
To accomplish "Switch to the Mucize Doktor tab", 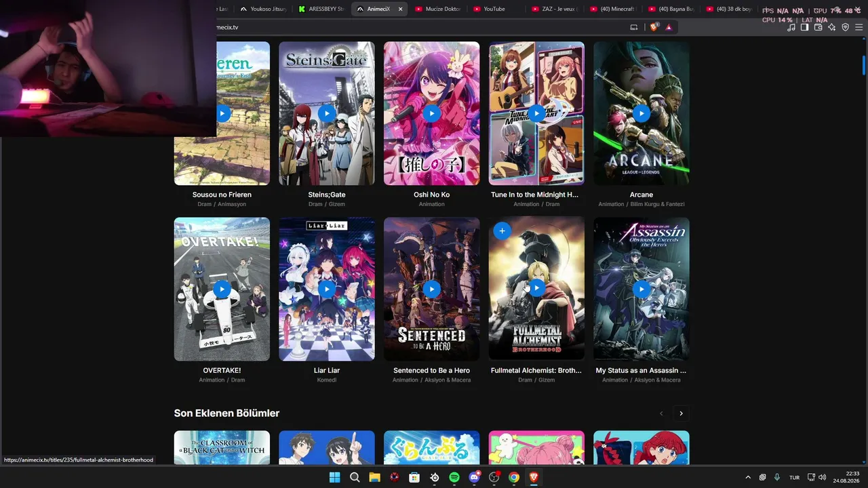I will point(438,9).
